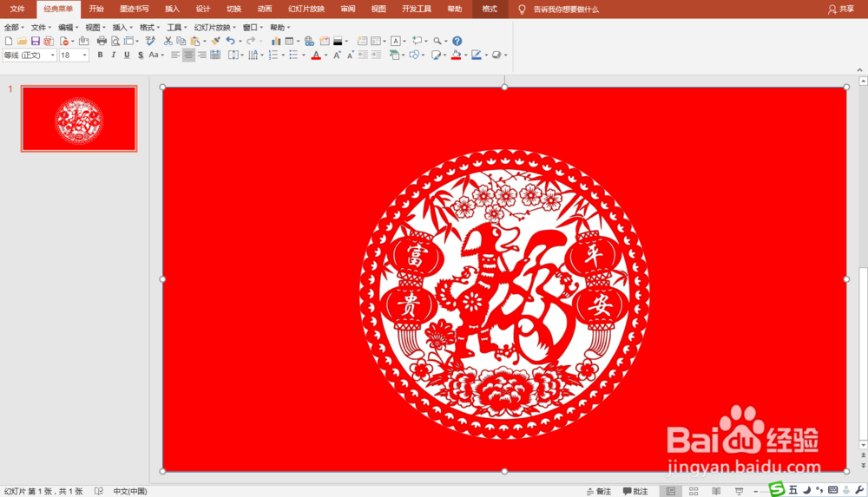Open the shape fill paint bucket dropdown

coord(466,56)
